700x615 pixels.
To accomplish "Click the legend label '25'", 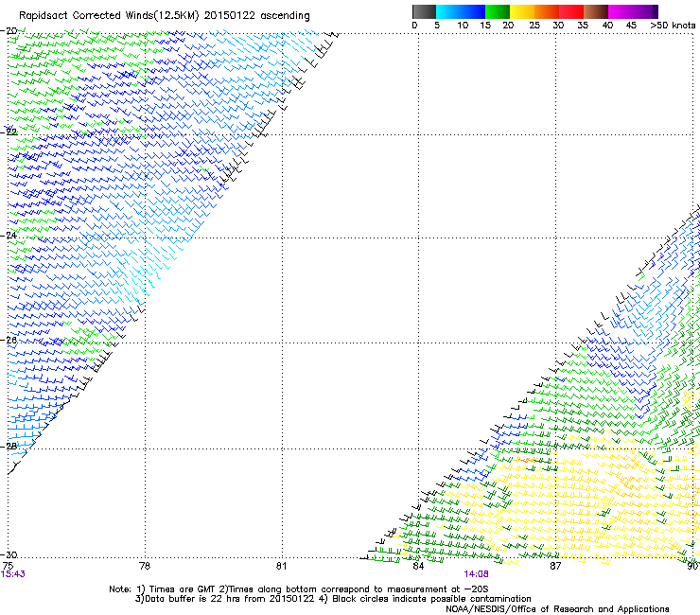I will [534, 26].
